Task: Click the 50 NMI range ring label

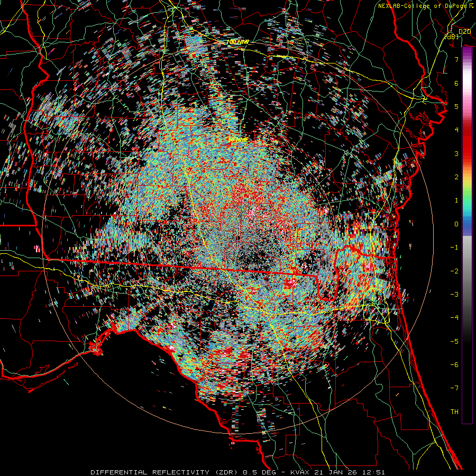Action: pos(237,140)
